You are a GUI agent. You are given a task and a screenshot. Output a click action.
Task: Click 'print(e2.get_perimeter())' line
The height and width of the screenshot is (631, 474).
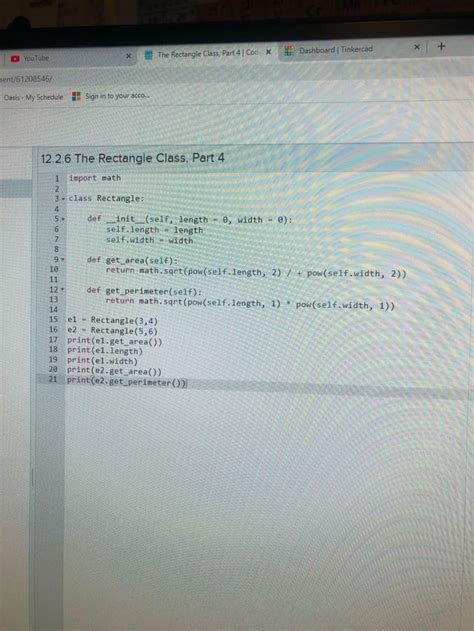pos(126,381)
